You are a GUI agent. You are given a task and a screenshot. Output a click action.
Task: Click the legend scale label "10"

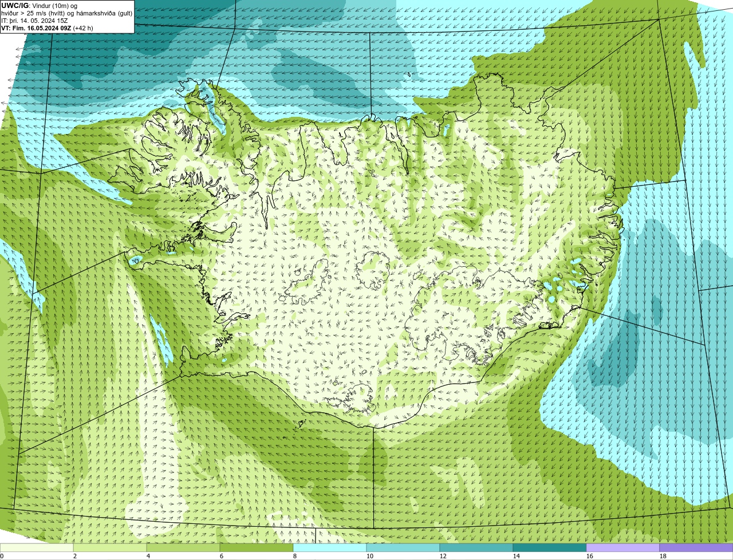coord(370,556)
